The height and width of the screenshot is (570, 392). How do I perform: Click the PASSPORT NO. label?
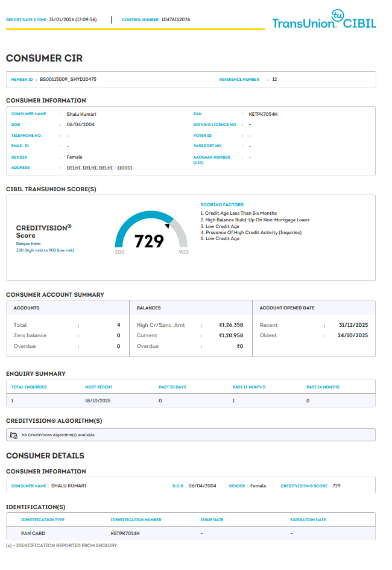[207, 146]
